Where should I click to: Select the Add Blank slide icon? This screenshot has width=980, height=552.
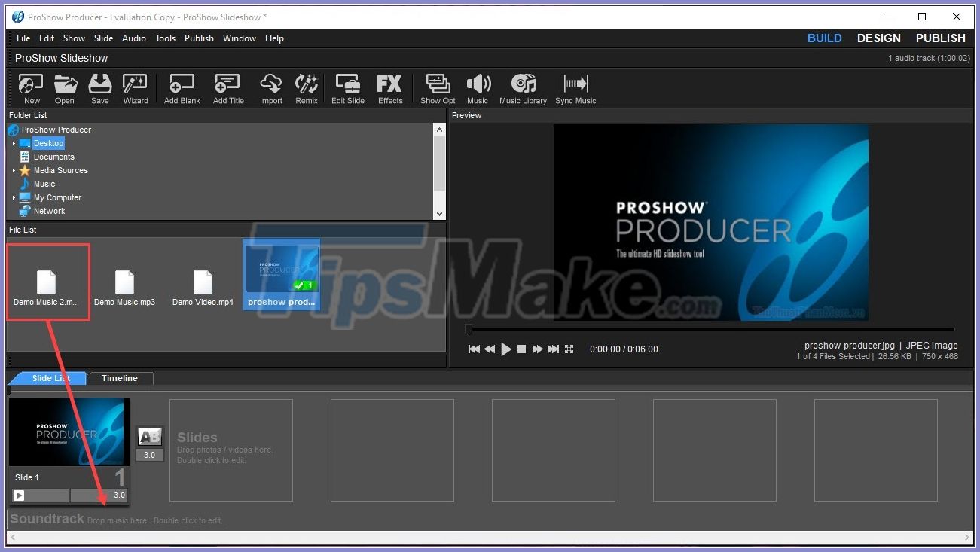click(x=181, y=88)
